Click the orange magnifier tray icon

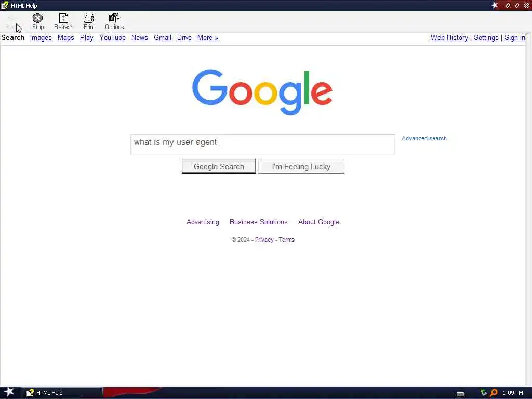(494, 393)
